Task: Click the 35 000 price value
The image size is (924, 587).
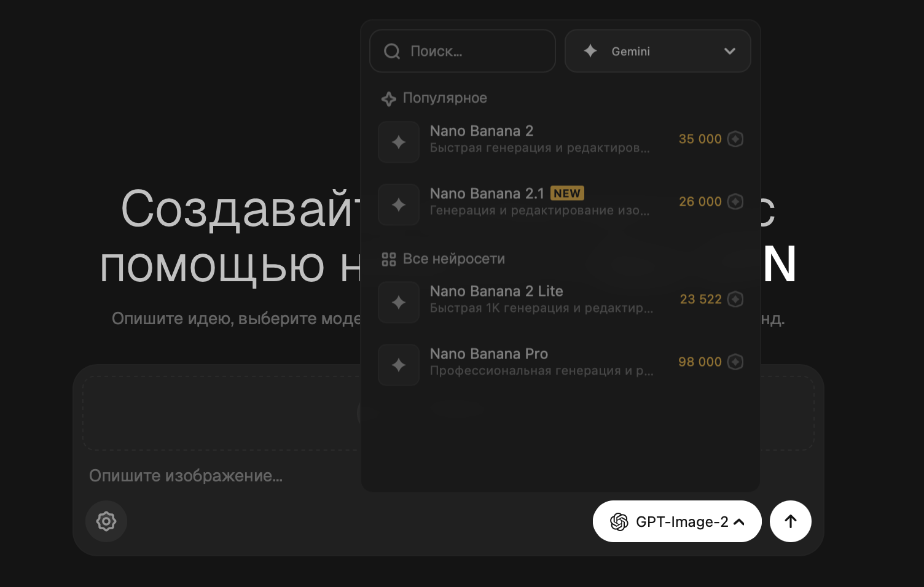Action: (x=700, y=139)
